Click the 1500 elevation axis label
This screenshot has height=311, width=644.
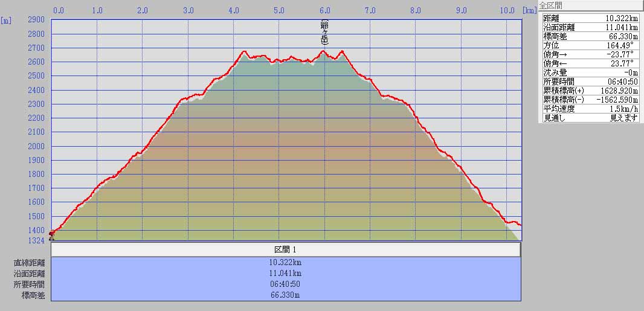tap(36, 216)
